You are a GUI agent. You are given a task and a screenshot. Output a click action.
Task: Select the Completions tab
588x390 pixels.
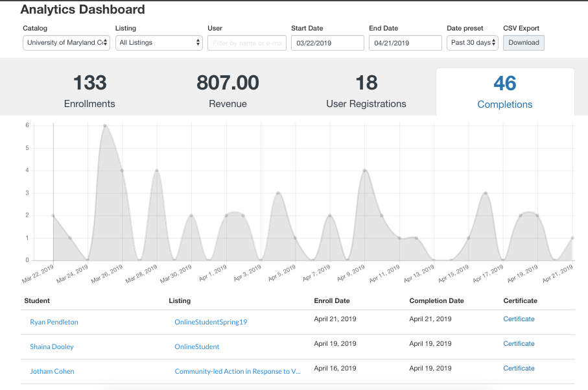(x=504, y=91)
